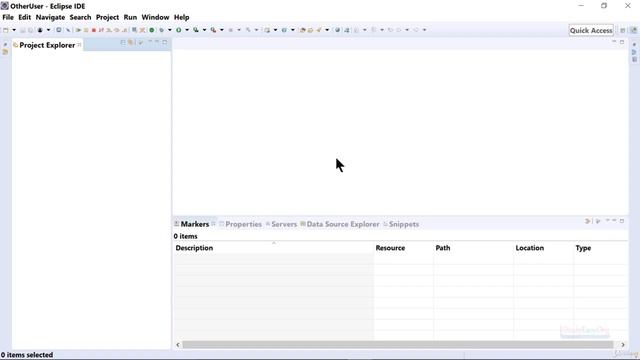Click the Markers scrollbar left arrow
The image size is (640, 360).
click(x=178, y=344)
